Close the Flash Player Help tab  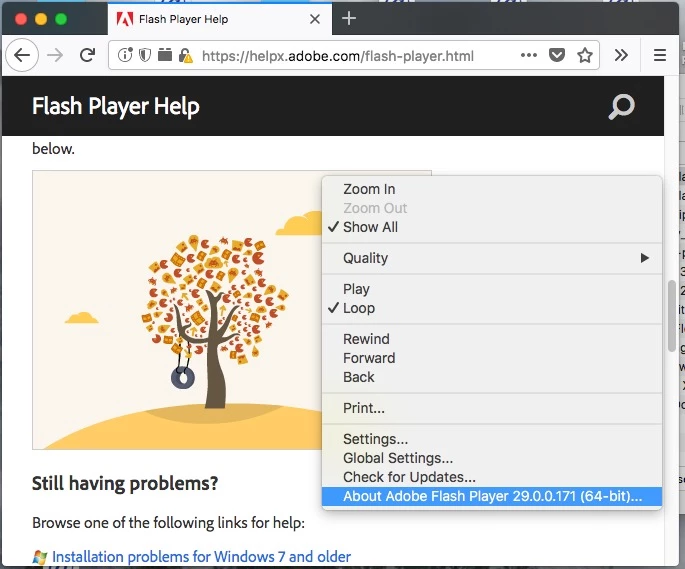[315, 19]
